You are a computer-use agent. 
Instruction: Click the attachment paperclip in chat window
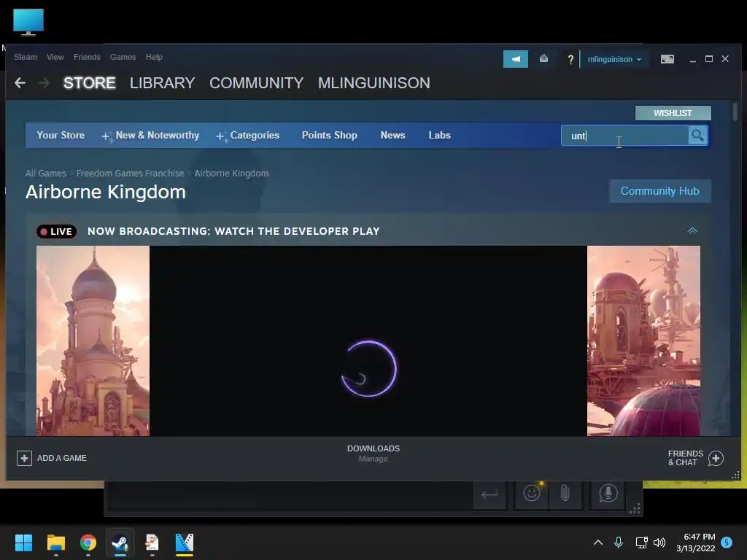[x=565, y=494]
